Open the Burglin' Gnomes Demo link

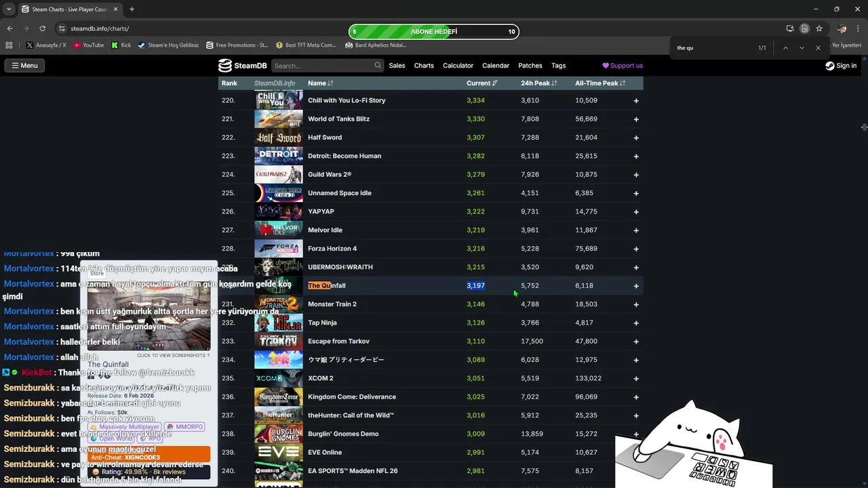pos(343,434)
